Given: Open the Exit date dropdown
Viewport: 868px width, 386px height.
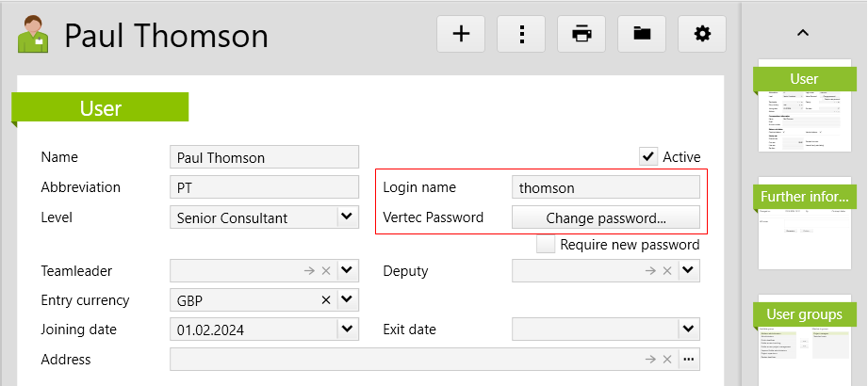Looking at the screenshot, I should pyautogui.click(x=689, y=330).
